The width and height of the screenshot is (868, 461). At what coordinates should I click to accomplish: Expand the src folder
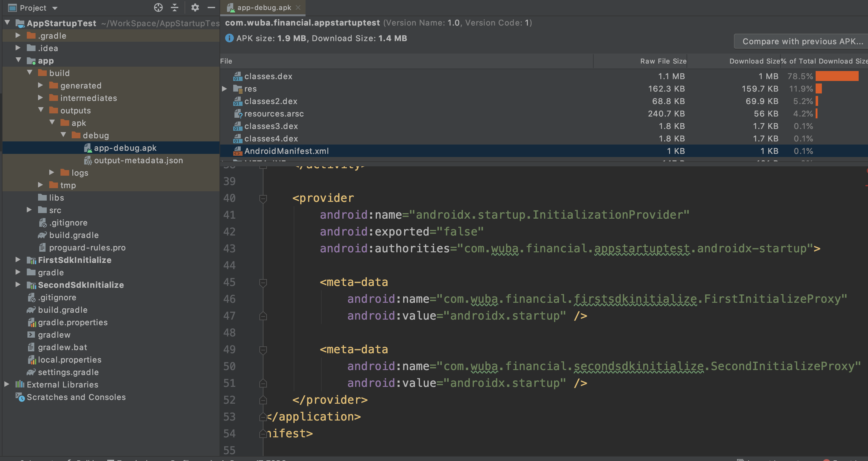coord(30,210)
